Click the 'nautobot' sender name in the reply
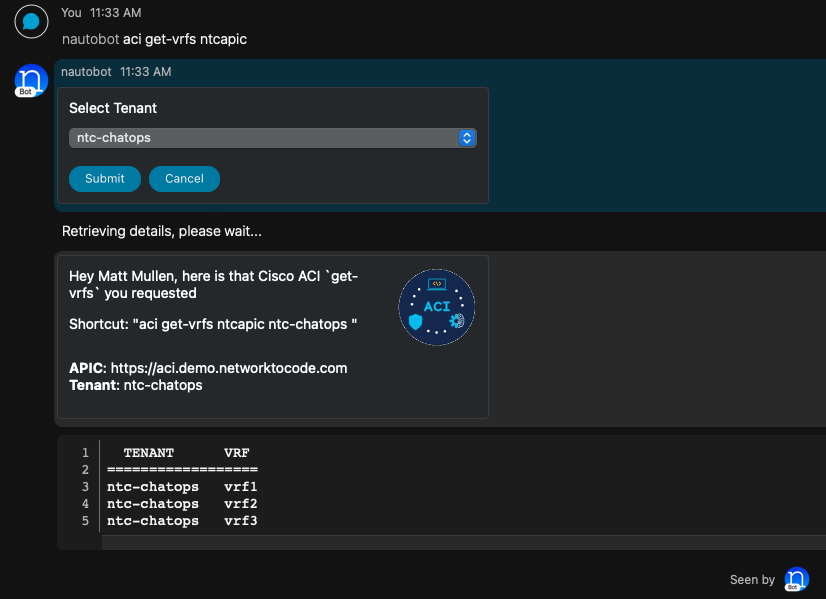Viewport: 826px width, 599px height. [x=86, y=72]
